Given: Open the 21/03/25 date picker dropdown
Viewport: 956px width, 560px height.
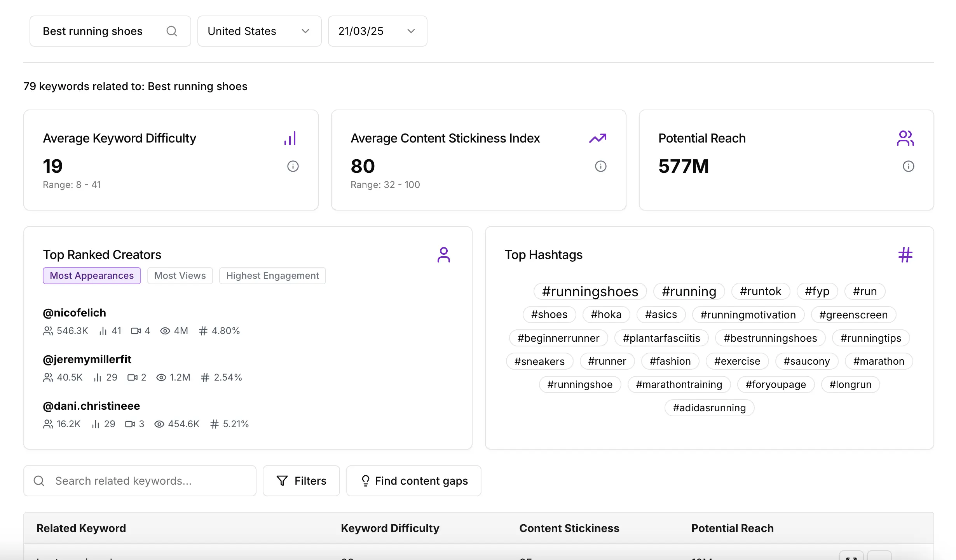Looking at the screenshot, I should pyautogui.click(x=377, y=31).
